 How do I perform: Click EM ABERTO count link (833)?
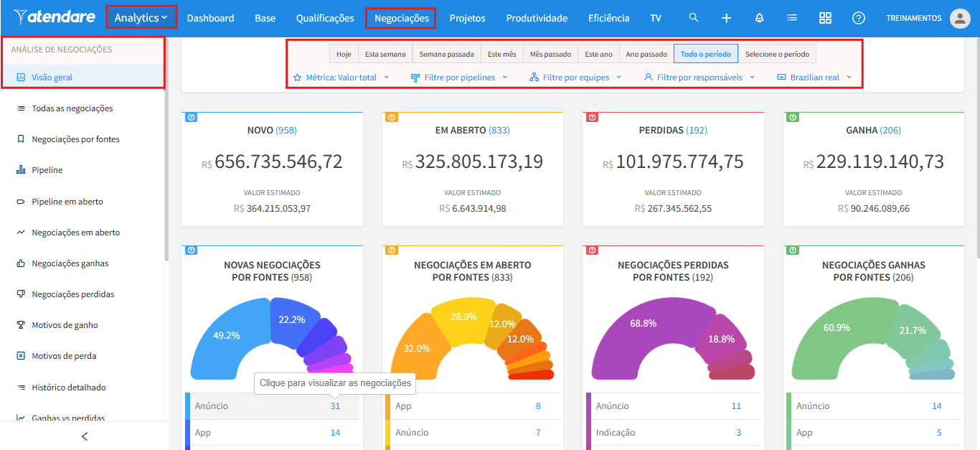(x=499, y=130)
